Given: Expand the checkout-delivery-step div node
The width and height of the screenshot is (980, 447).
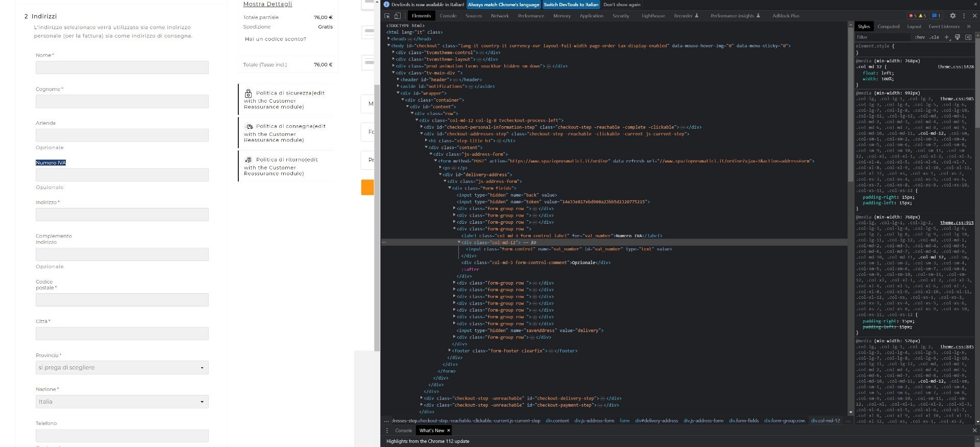Looking at the screenshot, I should tap(422, 398).
